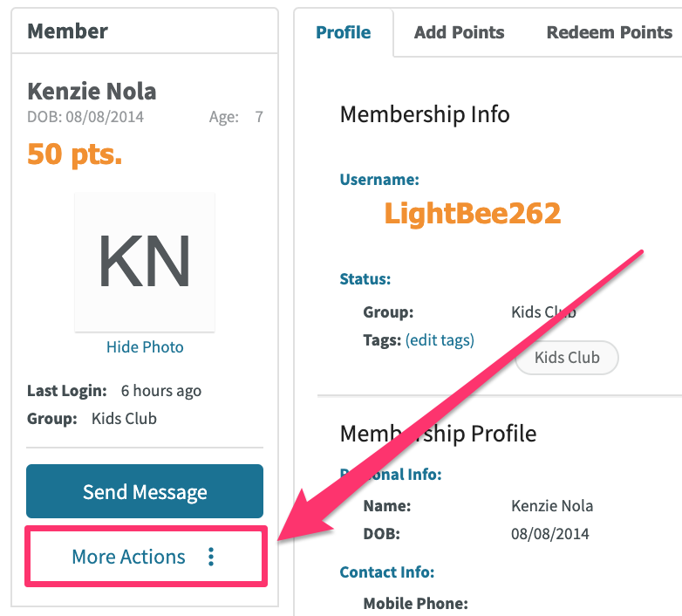This screenshot has height=616, width=682.
Task: Click the Membership Info heading
Action: [425, 115]
